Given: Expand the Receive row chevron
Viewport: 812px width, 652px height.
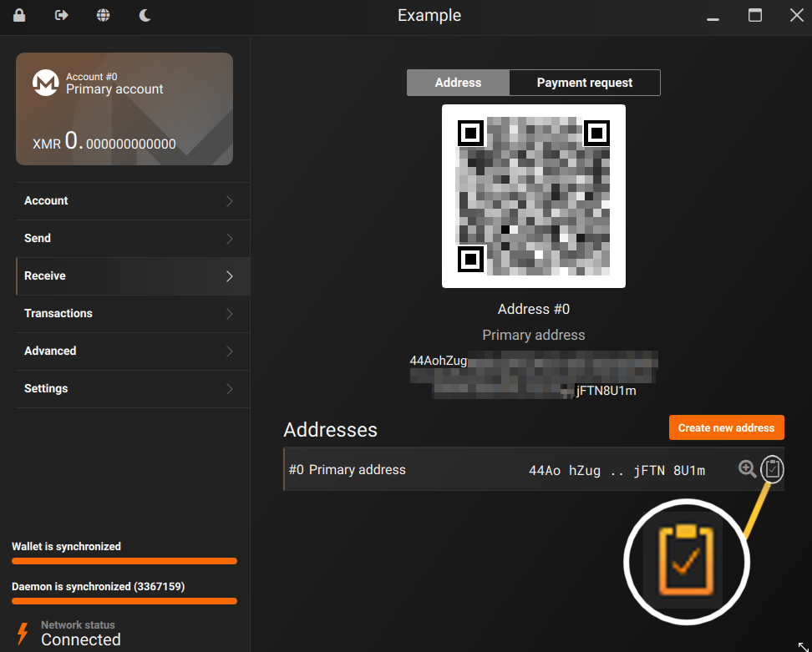Looking at the screenshot, I should [230, 276].
